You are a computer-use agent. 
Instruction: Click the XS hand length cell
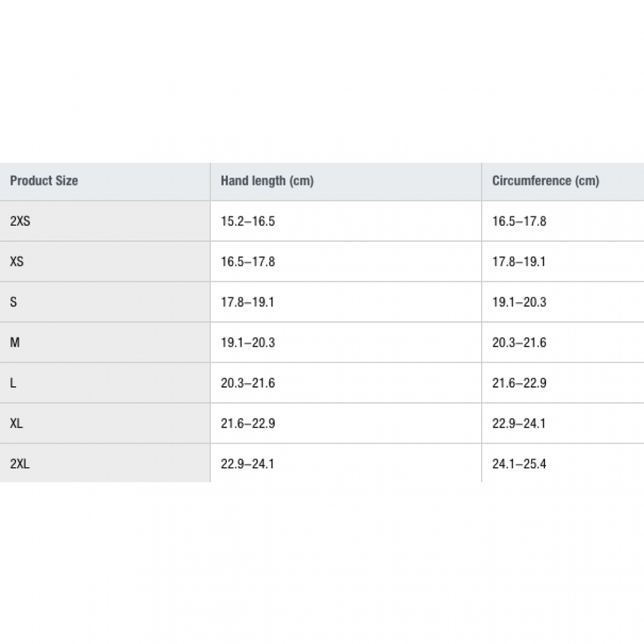[247, 262]
